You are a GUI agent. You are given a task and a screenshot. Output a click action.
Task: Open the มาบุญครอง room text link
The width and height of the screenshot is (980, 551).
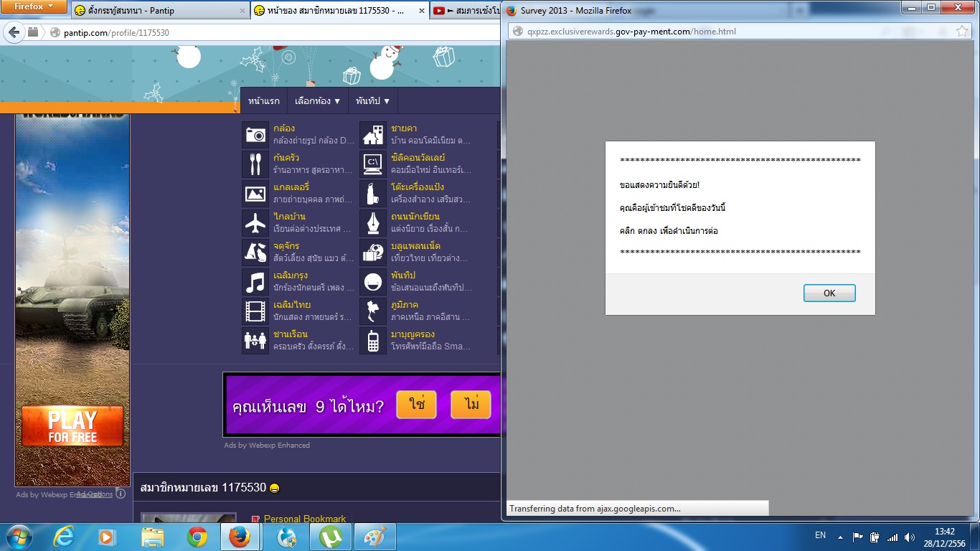[413, 334]
